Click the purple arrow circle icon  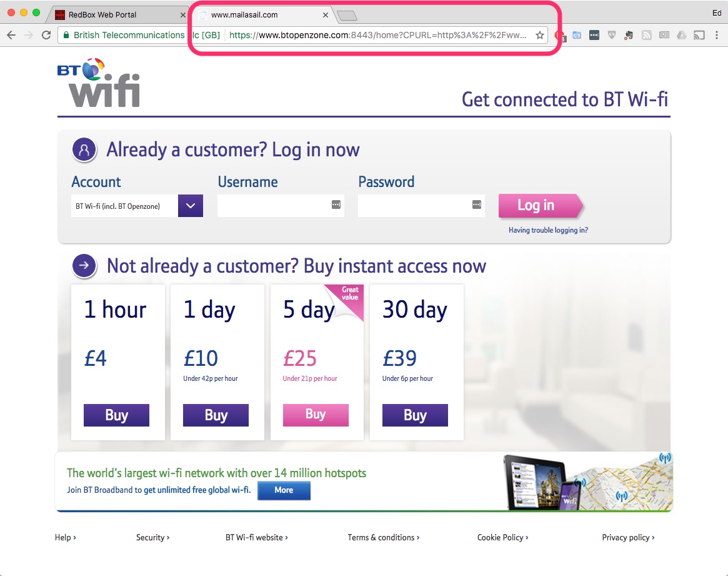tap(84, 266)
